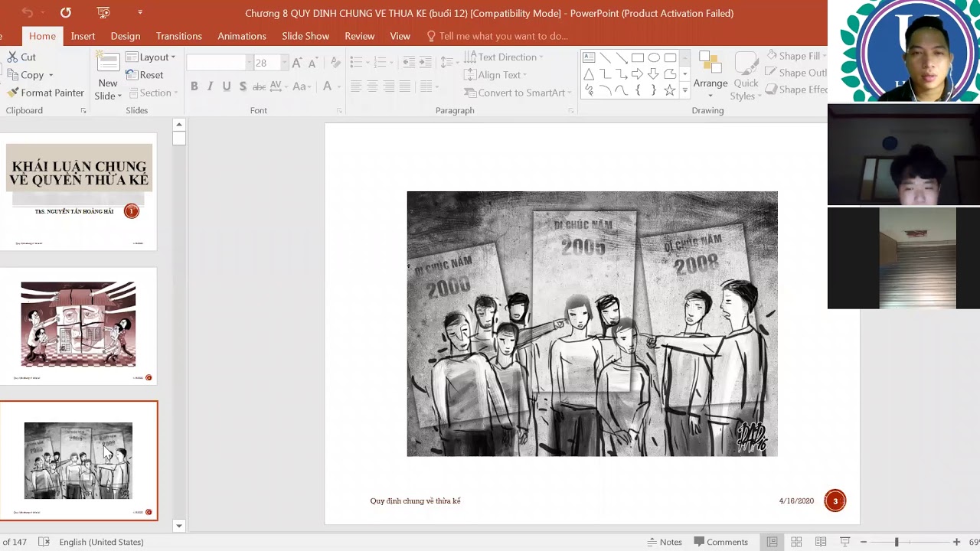Image resolution: width=980 pixels, height=551 pixels.
Task: Click the zoom out minus button
Action: (x=864, y=542)
